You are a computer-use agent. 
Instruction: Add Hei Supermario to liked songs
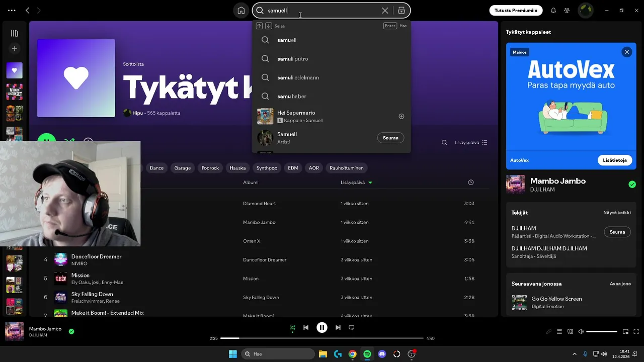401,116
